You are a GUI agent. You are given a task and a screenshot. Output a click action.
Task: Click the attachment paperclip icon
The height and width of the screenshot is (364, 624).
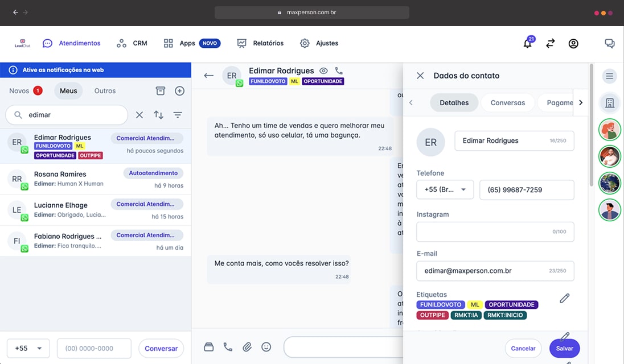coord(247,346)
